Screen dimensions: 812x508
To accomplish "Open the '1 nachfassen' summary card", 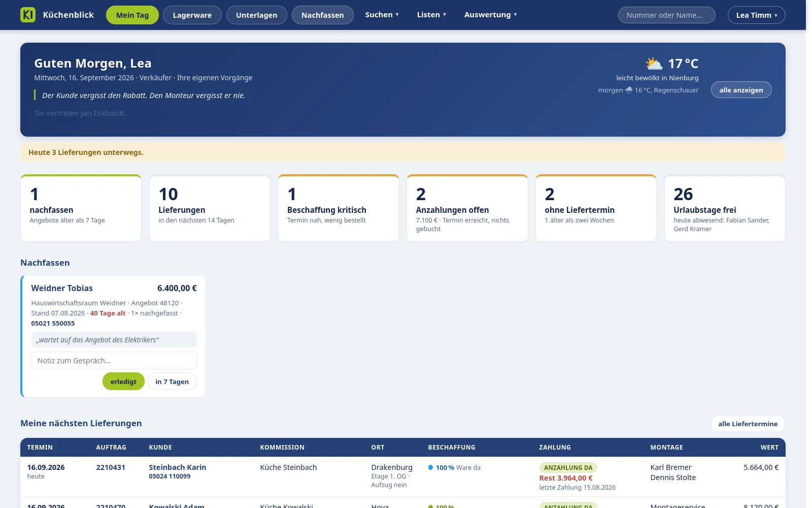I will 81,208.
